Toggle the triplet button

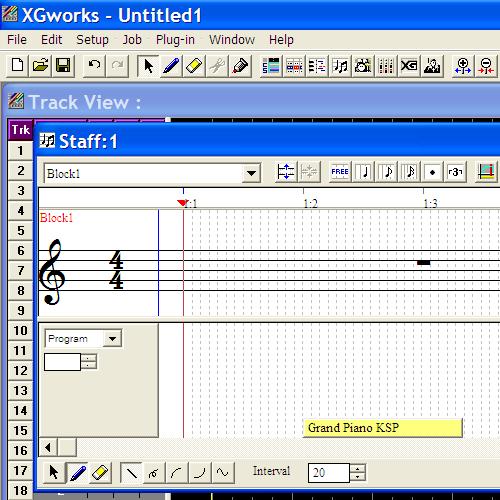pyautogui.click(x=455, y=172)
